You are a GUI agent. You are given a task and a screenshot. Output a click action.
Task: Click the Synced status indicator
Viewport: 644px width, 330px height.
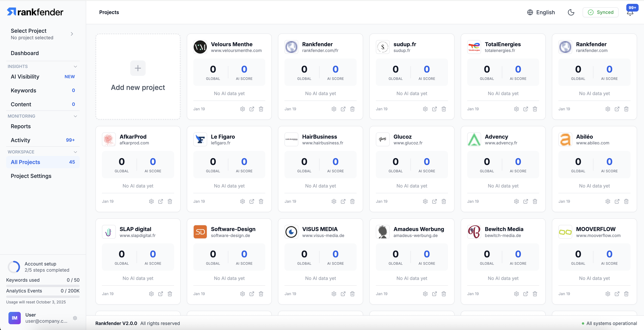pos(600,12)
